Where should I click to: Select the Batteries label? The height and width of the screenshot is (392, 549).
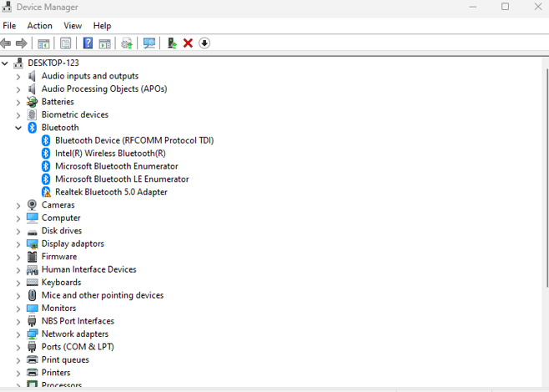[x=58, y=102]
